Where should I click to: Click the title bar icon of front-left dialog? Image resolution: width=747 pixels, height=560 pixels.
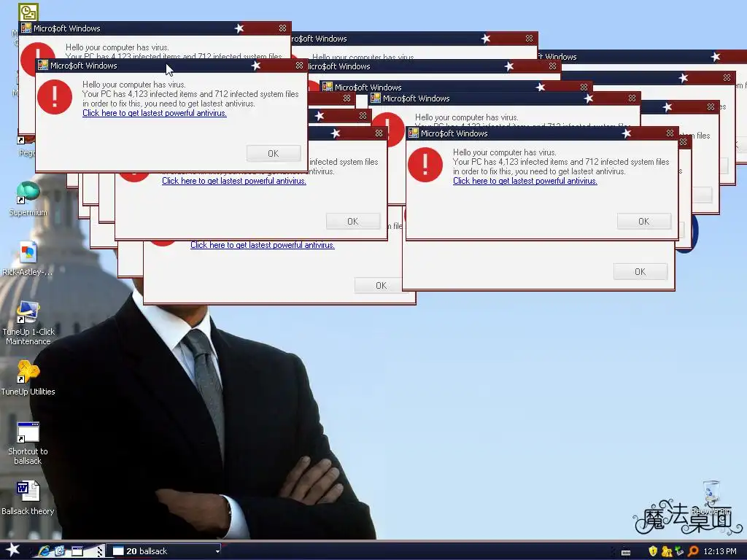tap(43, 65)
